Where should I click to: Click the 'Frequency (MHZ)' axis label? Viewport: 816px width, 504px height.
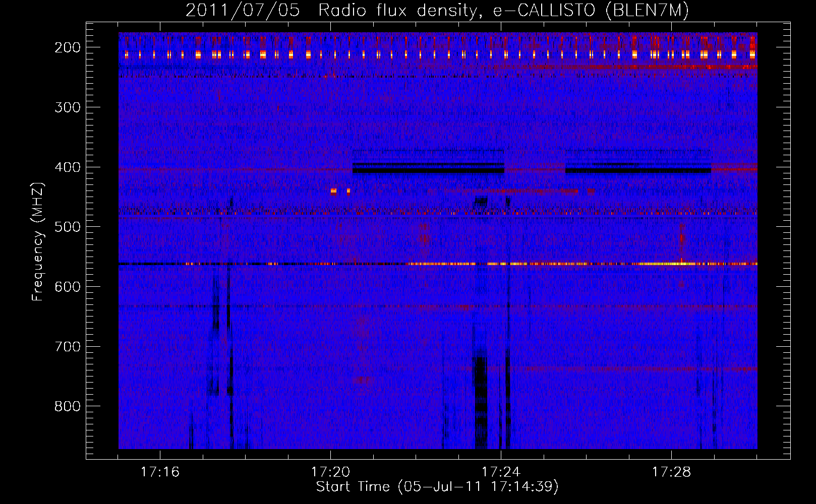[38, 241]
